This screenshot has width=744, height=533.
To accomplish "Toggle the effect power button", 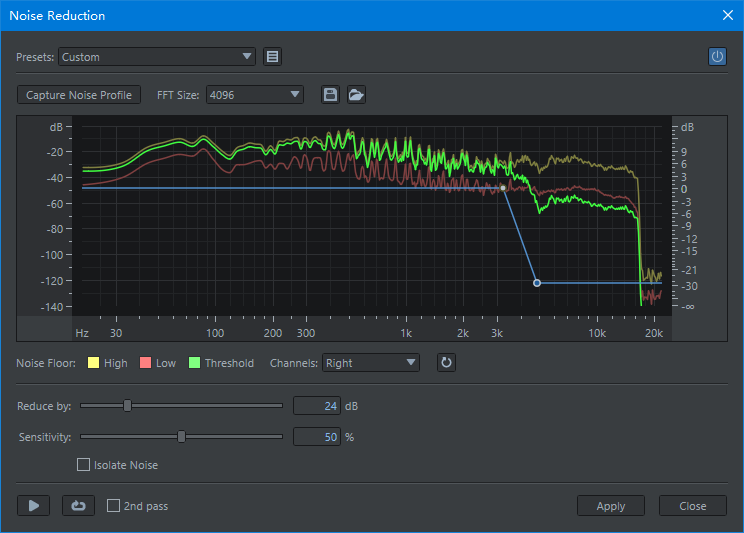I will tap(717, 57).
